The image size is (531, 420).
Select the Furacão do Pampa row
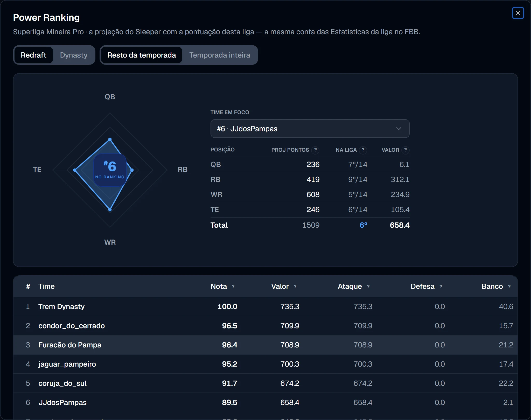coord(265,345)
